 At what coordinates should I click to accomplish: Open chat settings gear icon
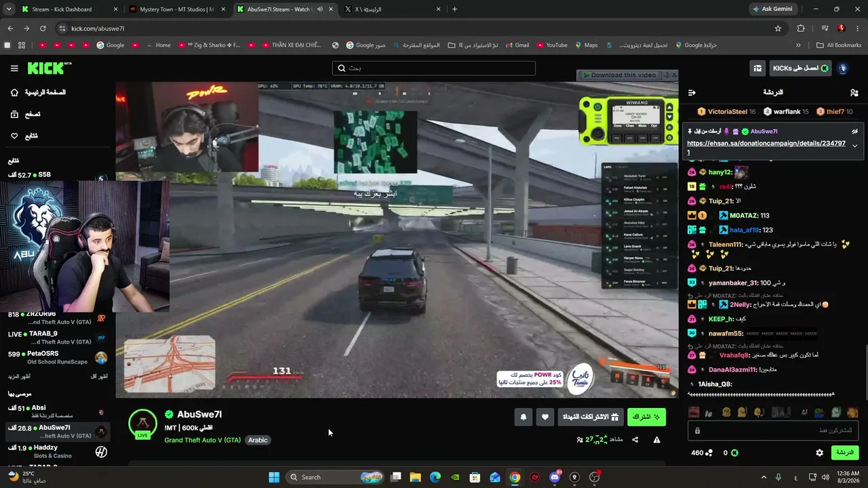click(819, 453)
